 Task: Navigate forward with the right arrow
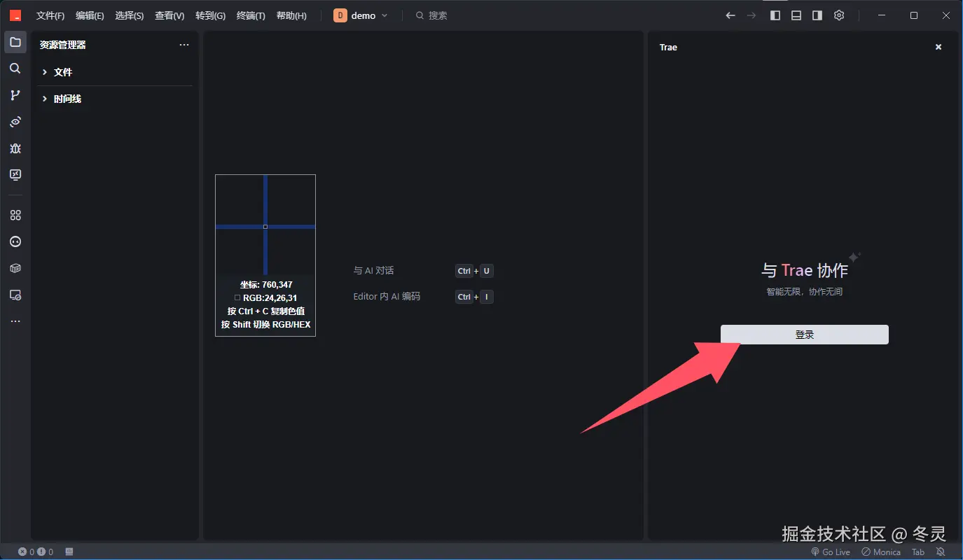coord(751,15)
